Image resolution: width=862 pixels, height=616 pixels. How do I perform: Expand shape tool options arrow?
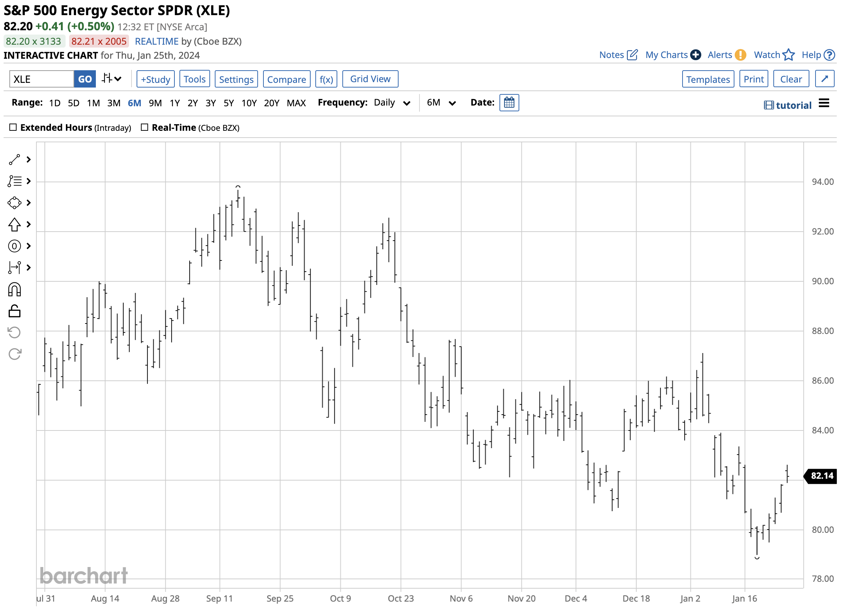pyautogui.click(x=28, y=202)
